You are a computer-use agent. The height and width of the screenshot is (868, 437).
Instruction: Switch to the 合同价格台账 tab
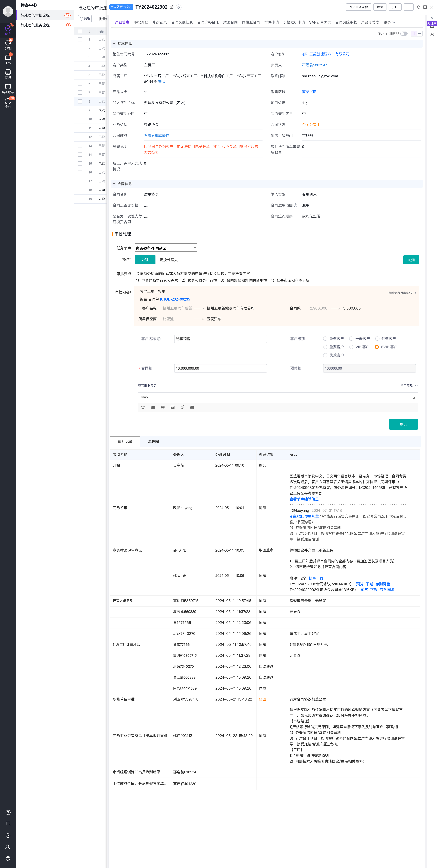(208, 22)
